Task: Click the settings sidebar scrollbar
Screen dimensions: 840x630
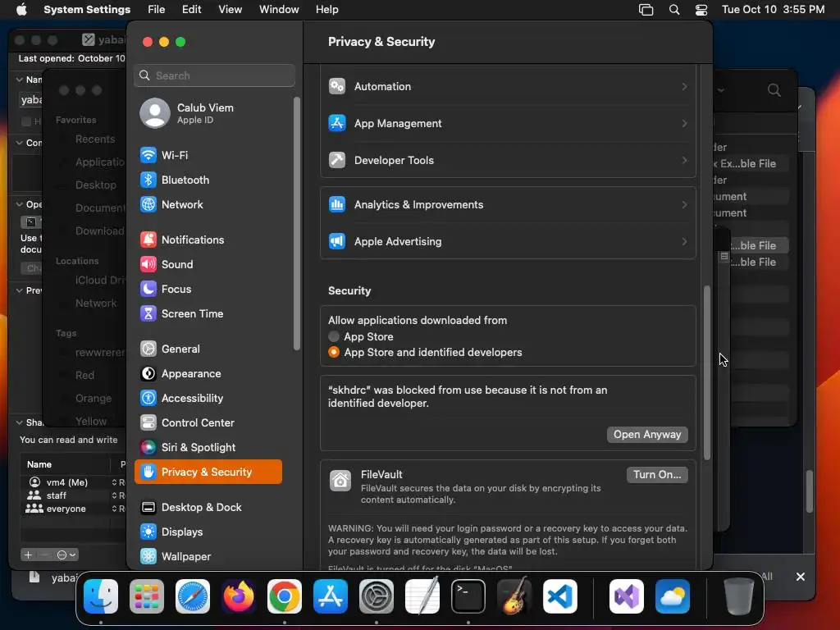Action: click(296, 224)
